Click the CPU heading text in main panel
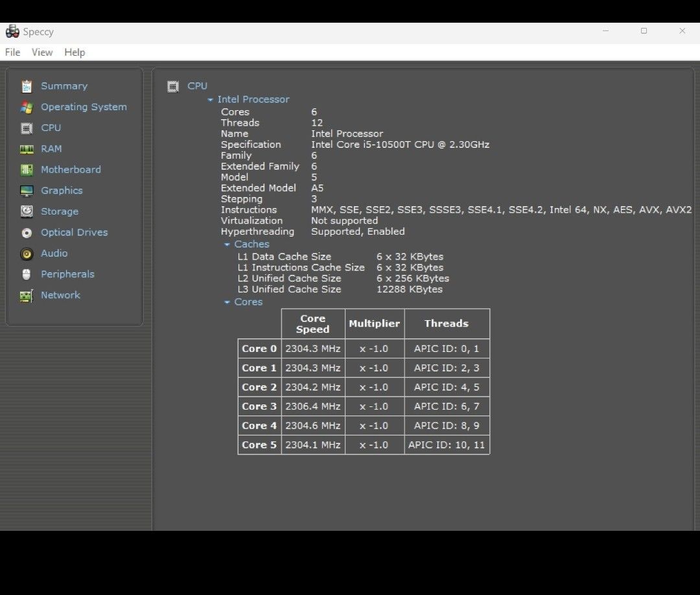700x595 pixels. coord(197,86)
